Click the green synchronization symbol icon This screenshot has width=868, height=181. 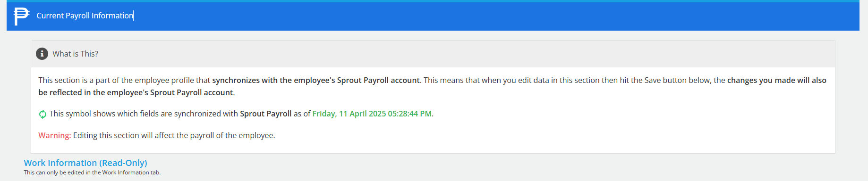point(43,114)
